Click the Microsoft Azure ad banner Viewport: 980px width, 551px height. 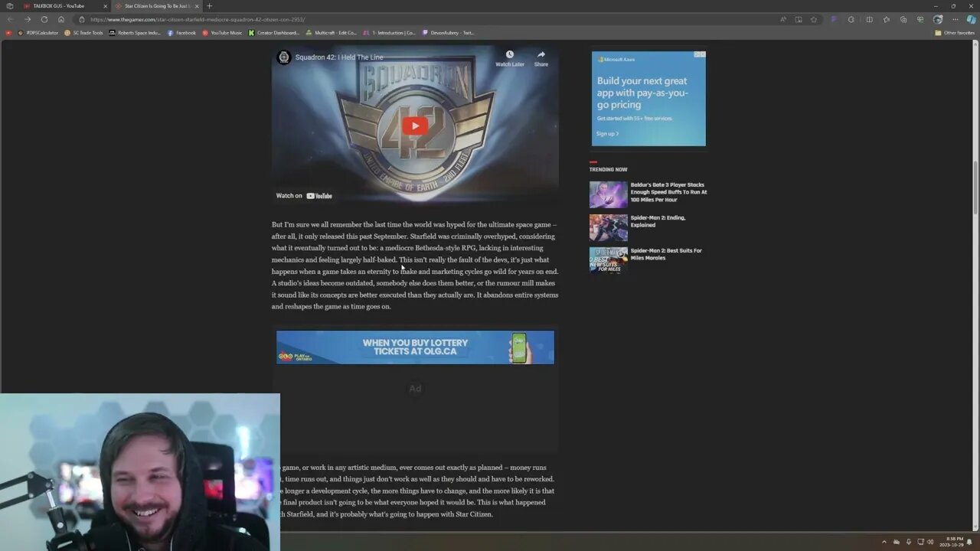tap(648, 99)
